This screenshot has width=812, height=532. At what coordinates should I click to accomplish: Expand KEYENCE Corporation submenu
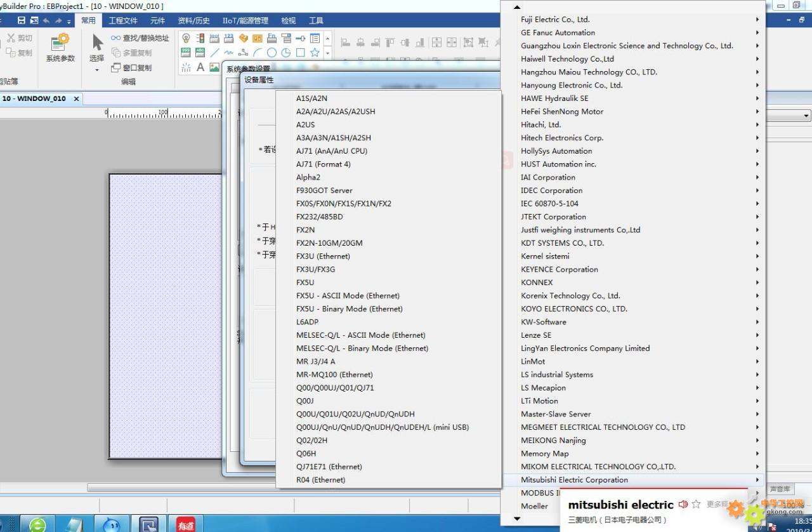(x=757, y=269)
